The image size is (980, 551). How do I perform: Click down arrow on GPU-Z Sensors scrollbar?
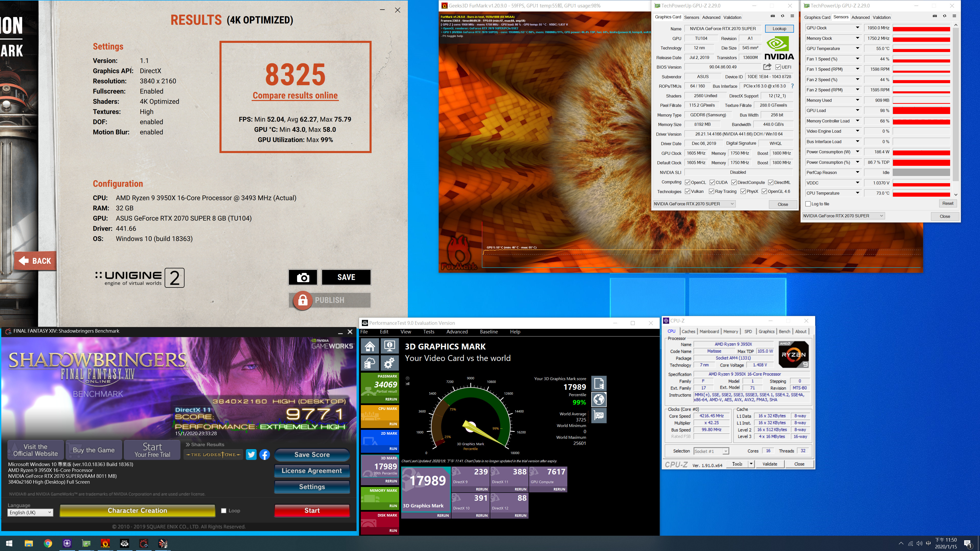point(956,194)
